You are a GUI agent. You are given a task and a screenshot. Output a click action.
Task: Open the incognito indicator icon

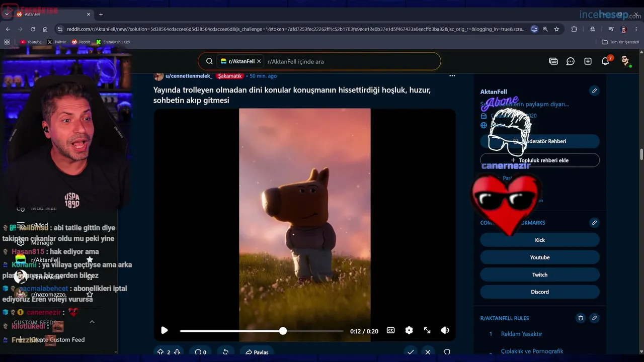click(593, 29)
